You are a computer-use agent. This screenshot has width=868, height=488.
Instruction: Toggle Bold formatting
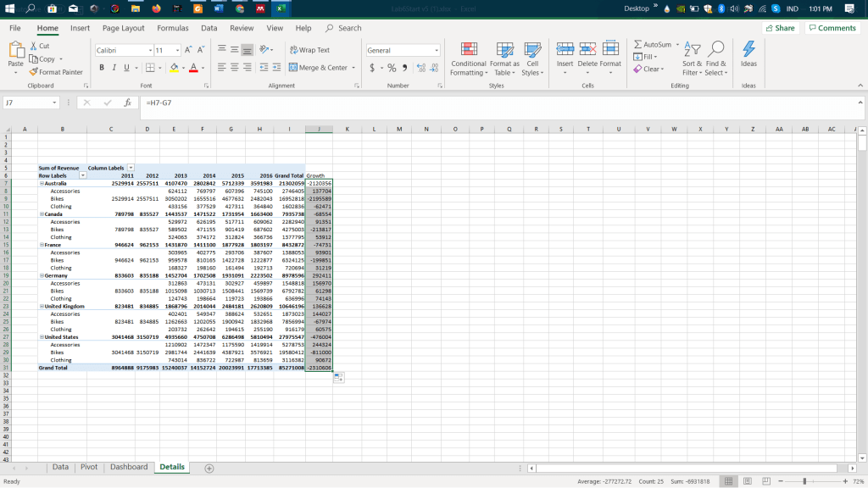point(102,68)
